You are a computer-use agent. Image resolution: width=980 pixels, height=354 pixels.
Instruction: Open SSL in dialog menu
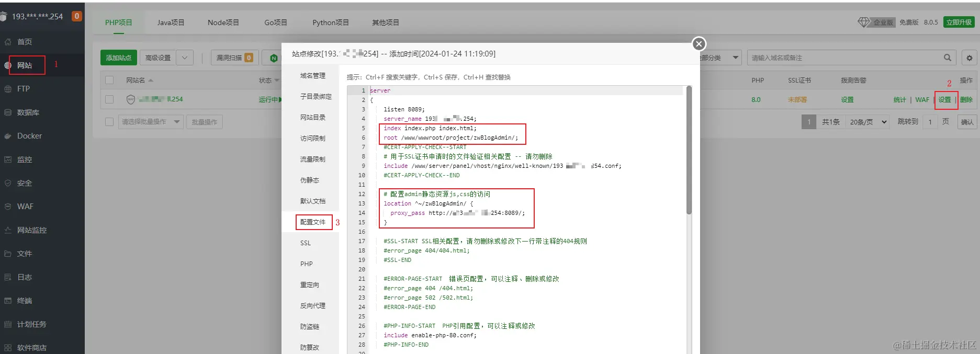pos(306,243)
